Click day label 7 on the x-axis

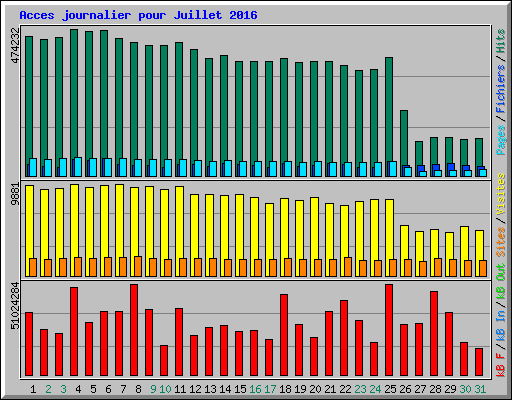123,389
